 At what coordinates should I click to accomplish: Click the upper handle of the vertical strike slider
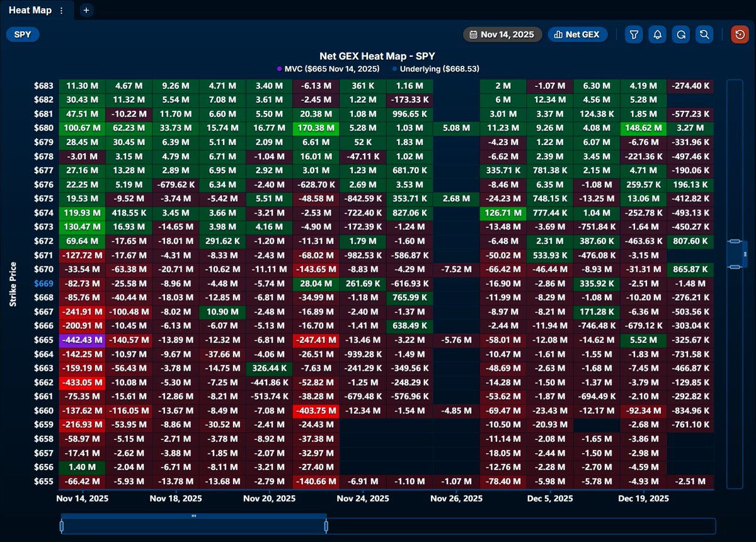pyautogui.click(x=734, y=241)
